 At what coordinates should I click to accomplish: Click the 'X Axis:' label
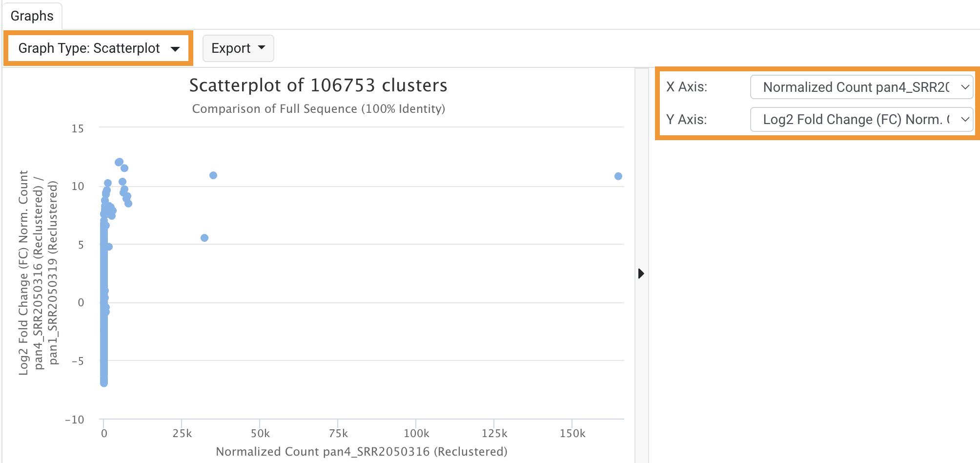coord(687,87)
